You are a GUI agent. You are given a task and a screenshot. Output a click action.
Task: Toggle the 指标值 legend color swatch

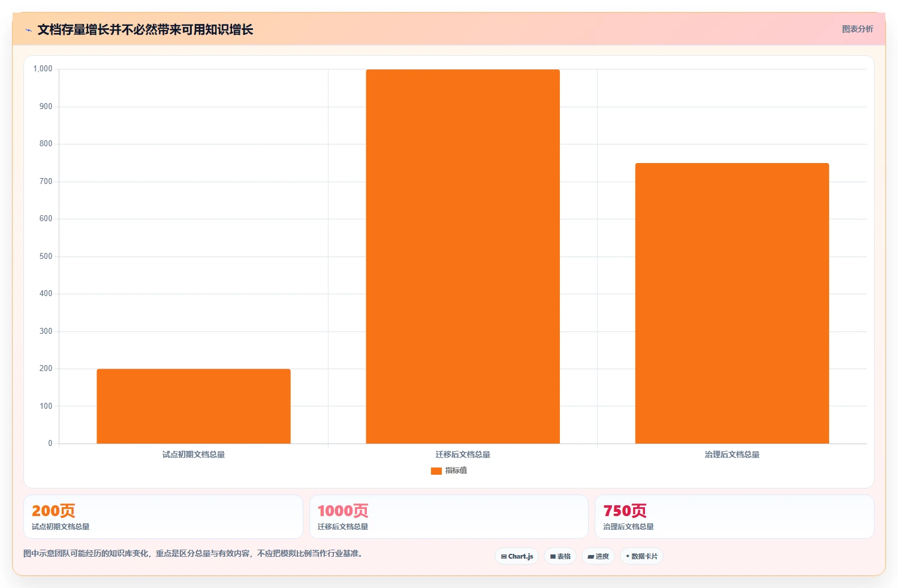[436, 471]
